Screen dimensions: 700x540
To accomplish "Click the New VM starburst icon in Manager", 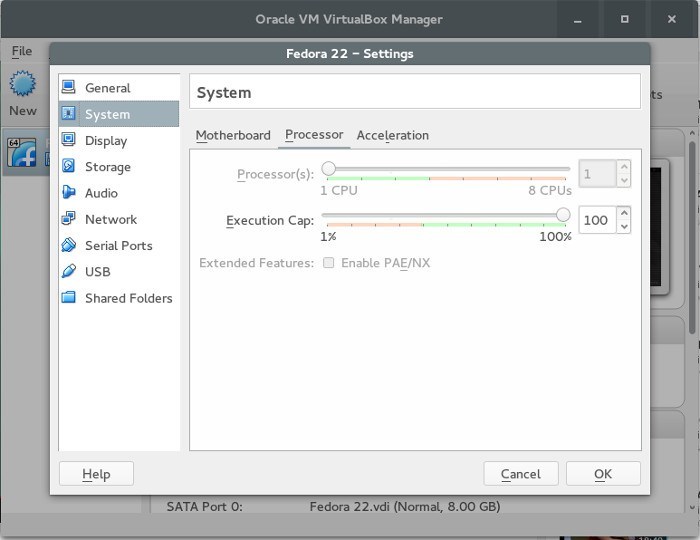I will (x=22, y=83).
